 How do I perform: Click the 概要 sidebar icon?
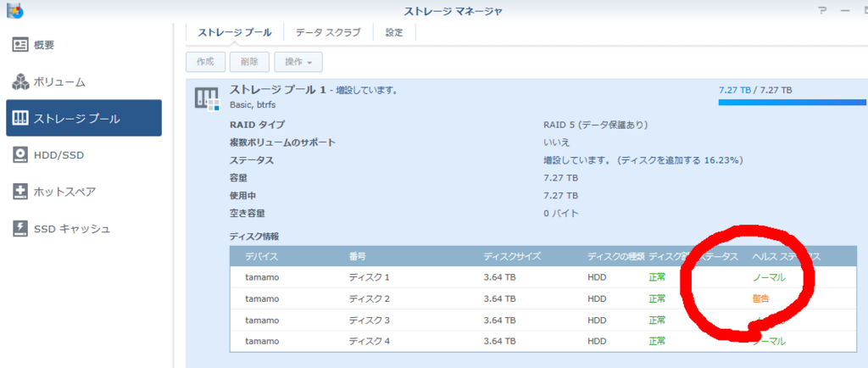point(20,45)
